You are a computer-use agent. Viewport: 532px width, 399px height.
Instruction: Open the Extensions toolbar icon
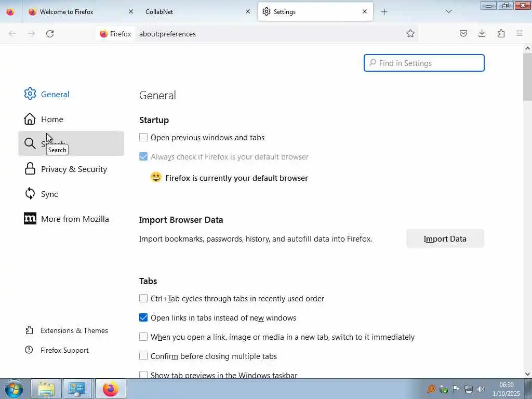501,33
